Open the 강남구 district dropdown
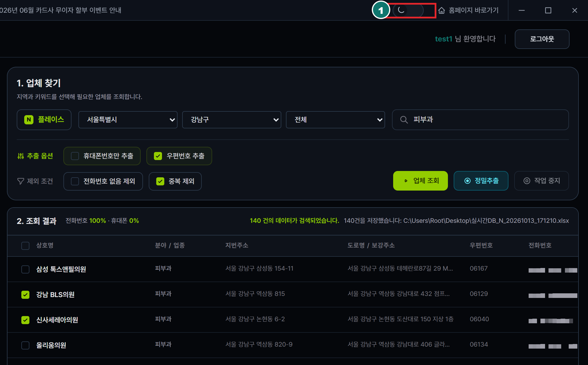588x365 pixels. 232,120
